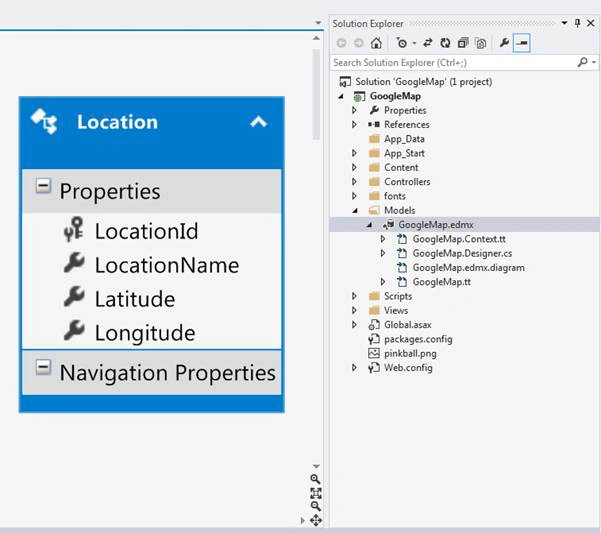Expand the References node
This screenshot has height=533, width=601.
pos(354,125)
